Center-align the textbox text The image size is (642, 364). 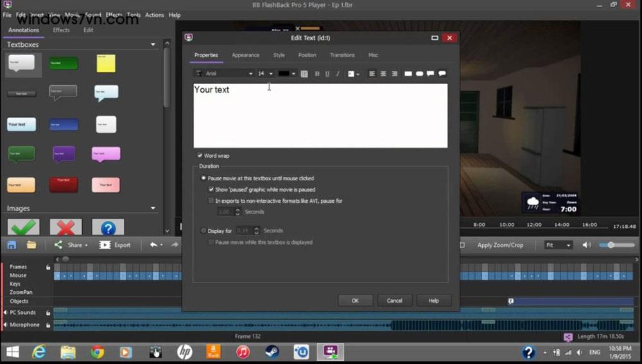383,74
